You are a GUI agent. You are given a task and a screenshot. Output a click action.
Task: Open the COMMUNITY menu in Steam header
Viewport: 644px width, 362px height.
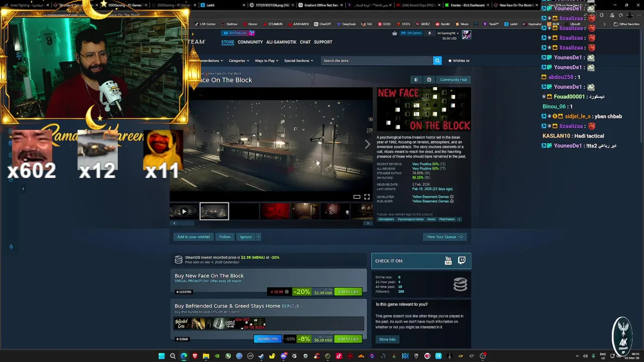coord(250,42)
